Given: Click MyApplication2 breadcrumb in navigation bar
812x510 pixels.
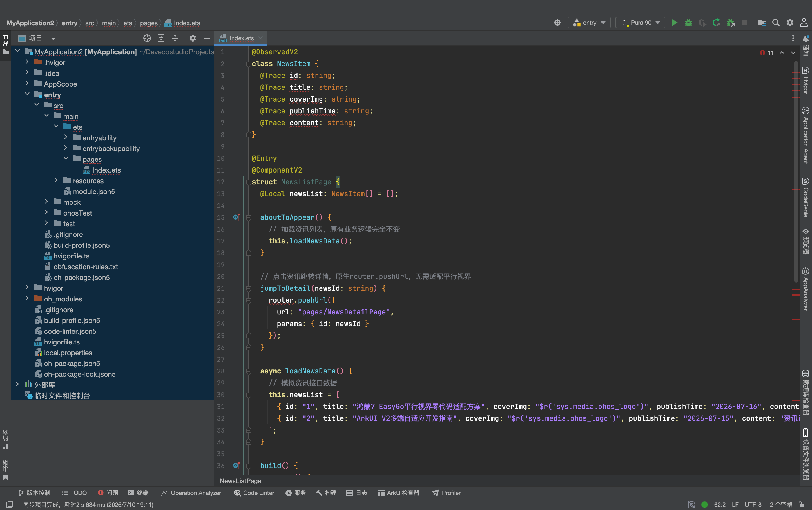Looking at the screenshot, I should (x=30, y=23).
